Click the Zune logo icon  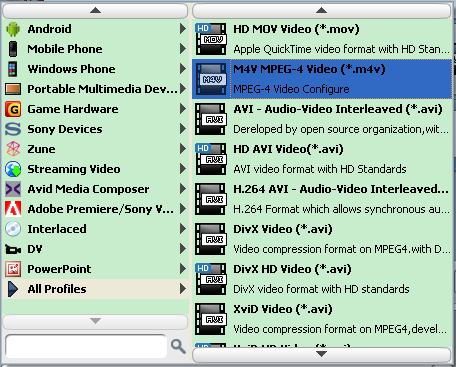[x=13, y=149]
